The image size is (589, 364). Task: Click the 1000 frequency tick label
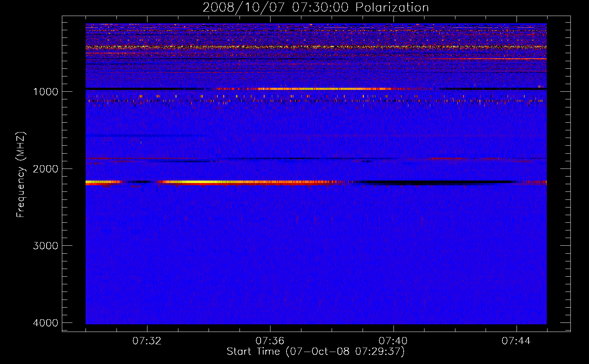[46, 91]
